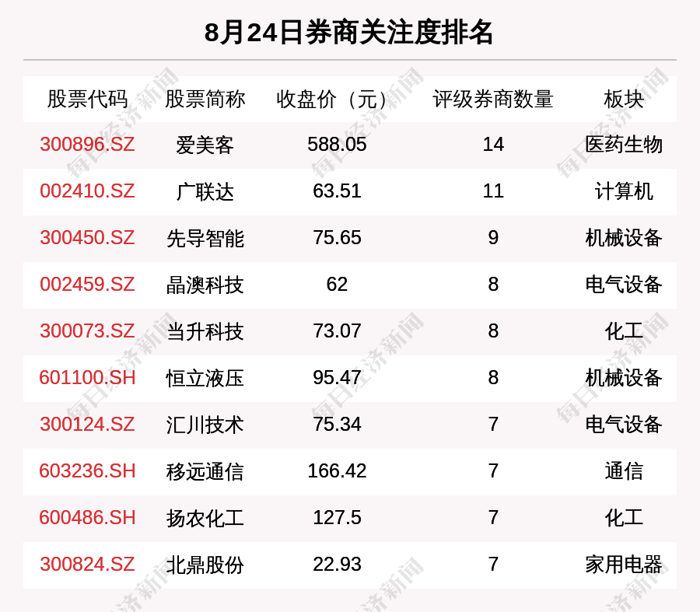Select 化工 sector in 扬农化工 row
The width and height of the screenshot is (700, 612).
[624, 518]
